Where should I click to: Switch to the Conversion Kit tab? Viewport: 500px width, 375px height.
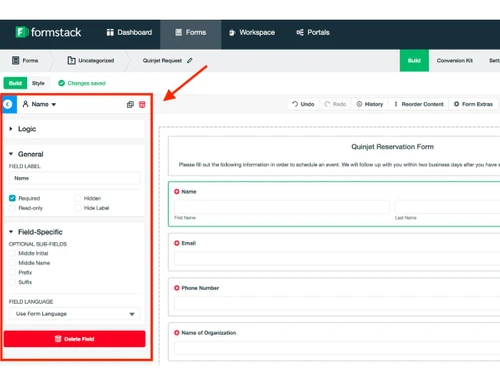(x=455, y=60)
